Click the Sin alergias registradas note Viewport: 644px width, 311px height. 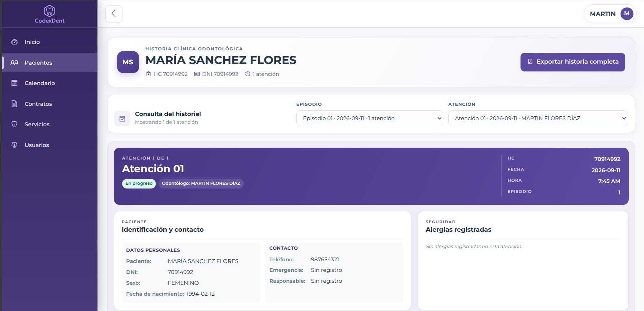tap(474, 246)
